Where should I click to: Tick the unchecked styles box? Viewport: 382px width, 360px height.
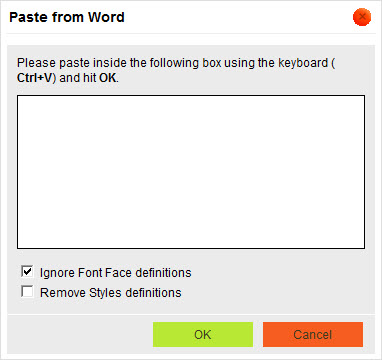[x=27, y=291]
